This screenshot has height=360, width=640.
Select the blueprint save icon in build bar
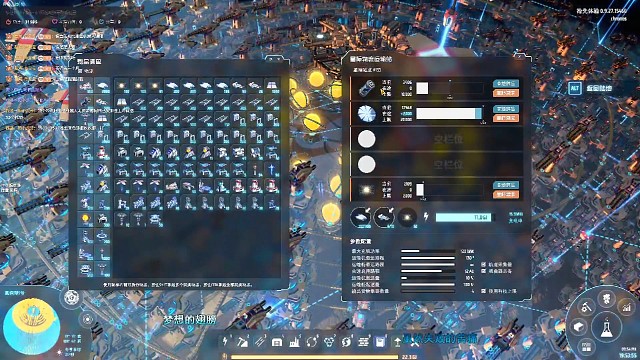380,342
